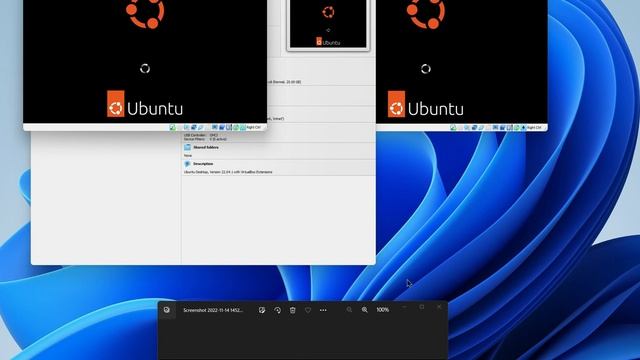Click the Shared folders heading in VirtualBox Manager

click(x=206, y=147)
